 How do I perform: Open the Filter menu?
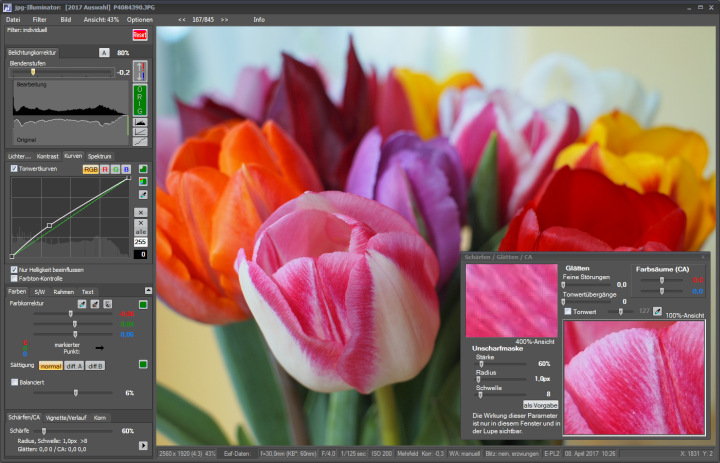[39, 20]
